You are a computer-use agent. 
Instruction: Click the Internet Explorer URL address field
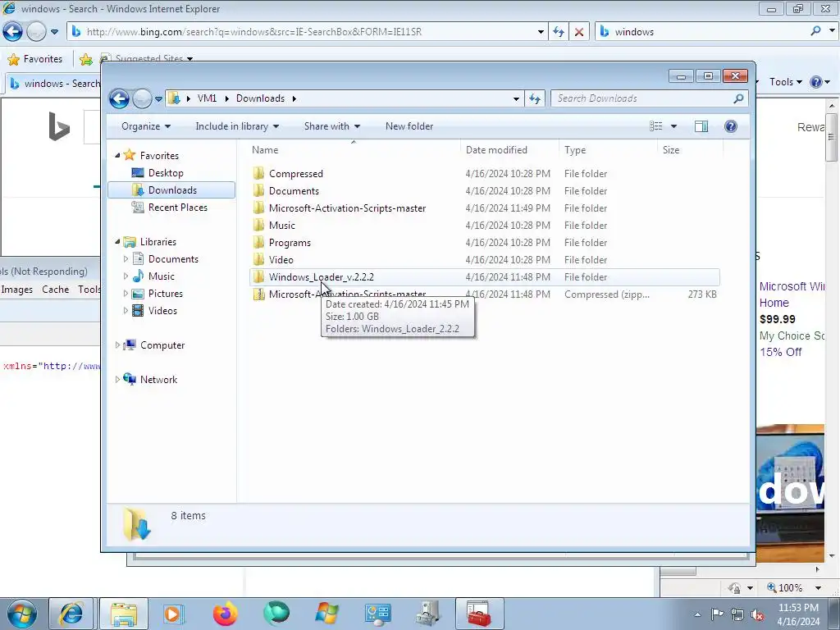click(308, 32)
